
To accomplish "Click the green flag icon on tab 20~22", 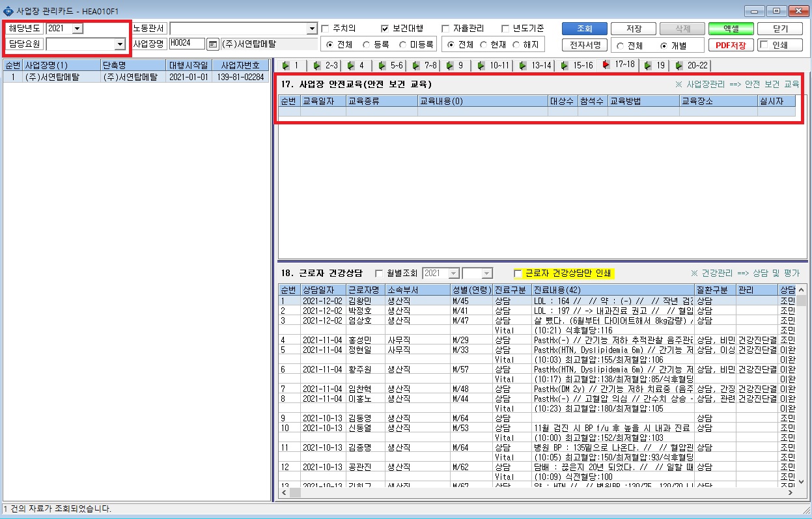I will 679,65.
